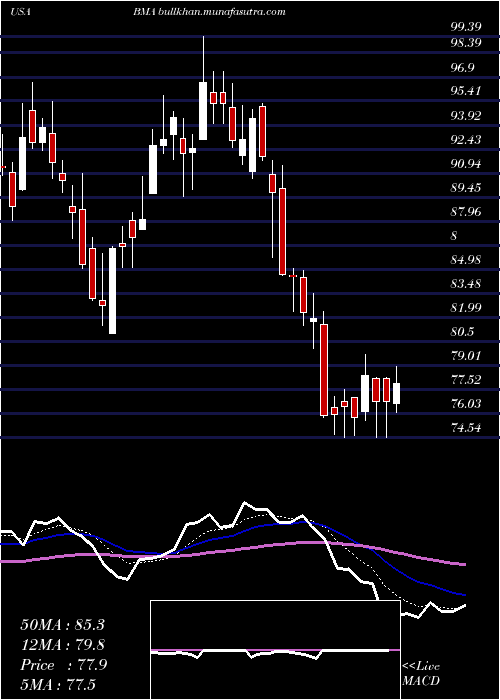Click the candlestick with the highest wick
500x700 pixels.
203,88
